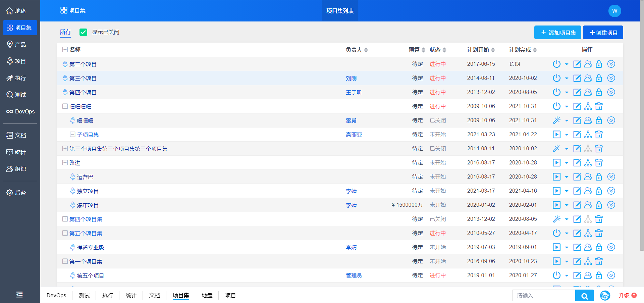This screenshot has width=644, height=303.
Task: Click the delete trash icon for 嘻嘻嘻嘻 program
Action: [x=599, y=106]
